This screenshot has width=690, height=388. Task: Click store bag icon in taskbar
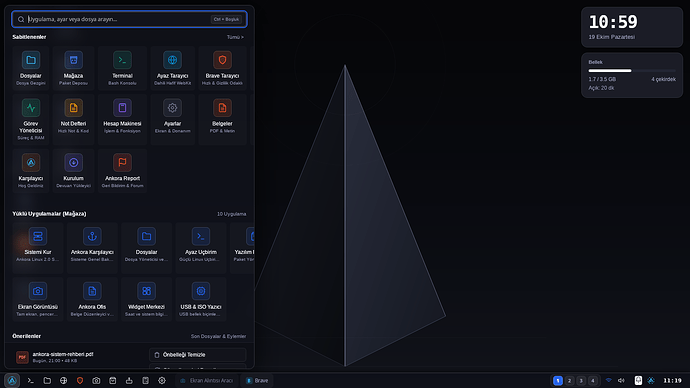[x=113, y=381]
